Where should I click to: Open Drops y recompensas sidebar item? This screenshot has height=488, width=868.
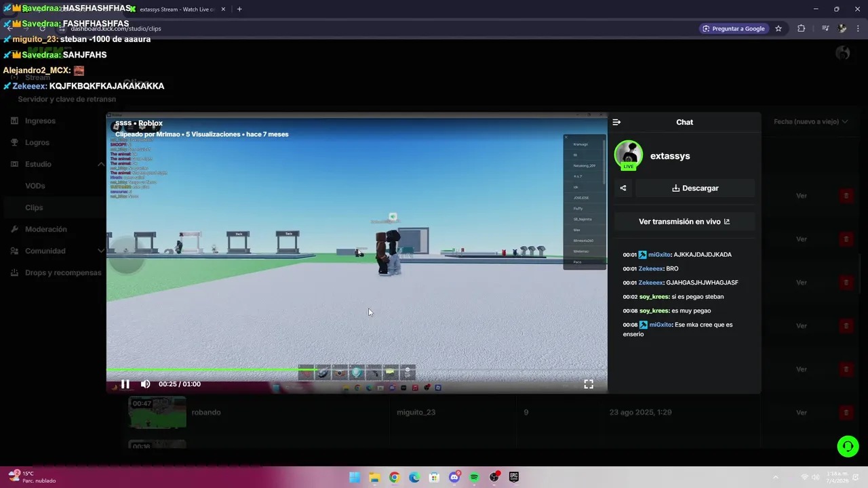pyautogui.click(x=63, y=272)
